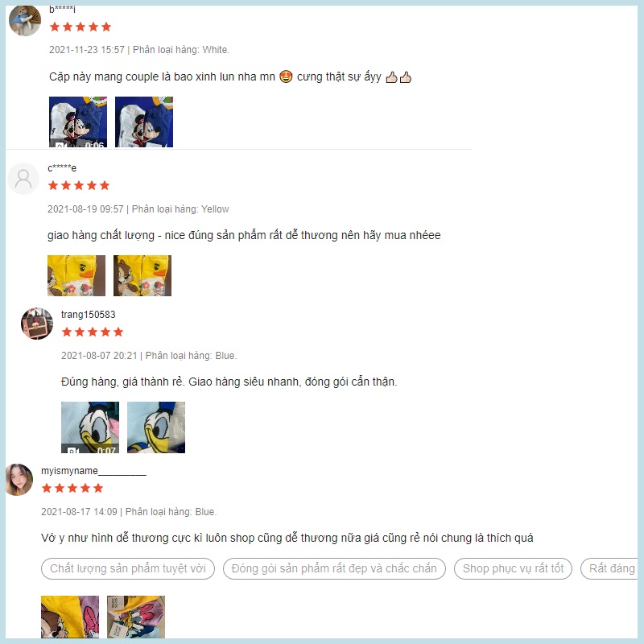The width and height of the screenshot is (644, 644).
Task: Open username trang150583 link
Action: 89,315
